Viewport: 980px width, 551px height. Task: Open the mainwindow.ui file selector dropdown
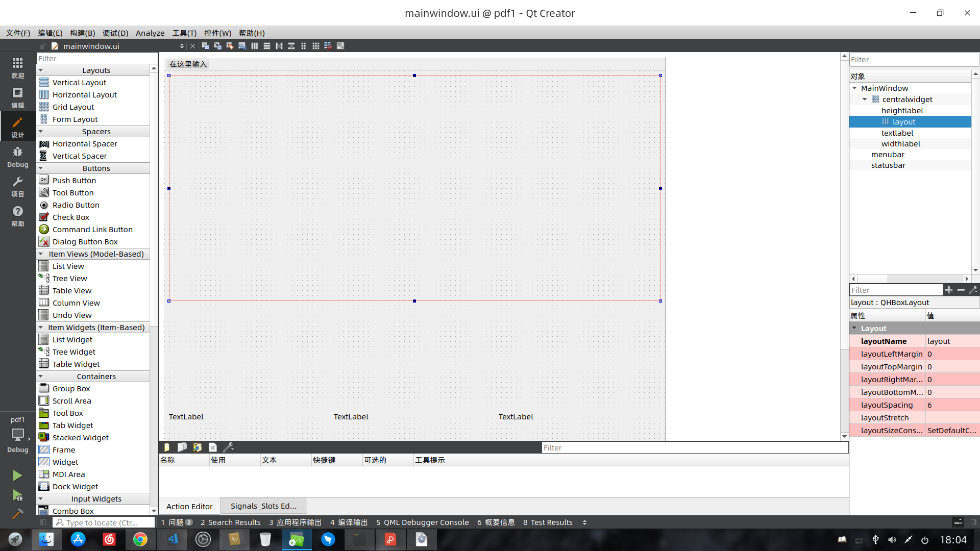click(x=182, y=46)
